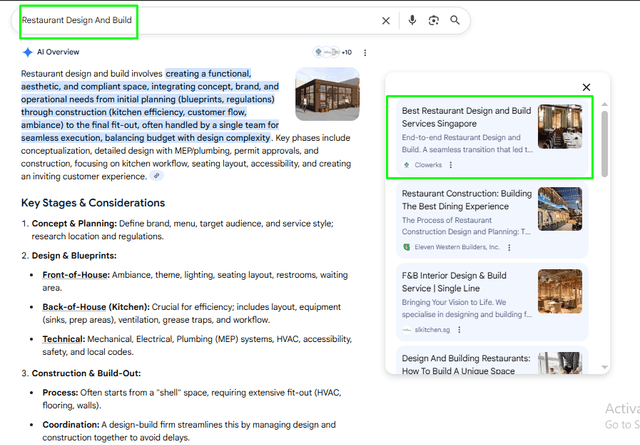Click the link icon after customer experience
Screen dimensions: 640x445
tap(157, 176)
